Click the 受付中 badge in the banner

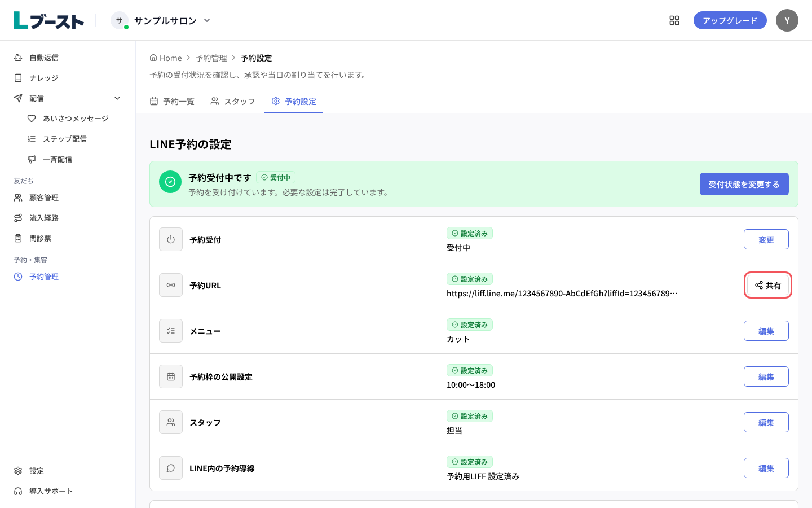[276, 177]
